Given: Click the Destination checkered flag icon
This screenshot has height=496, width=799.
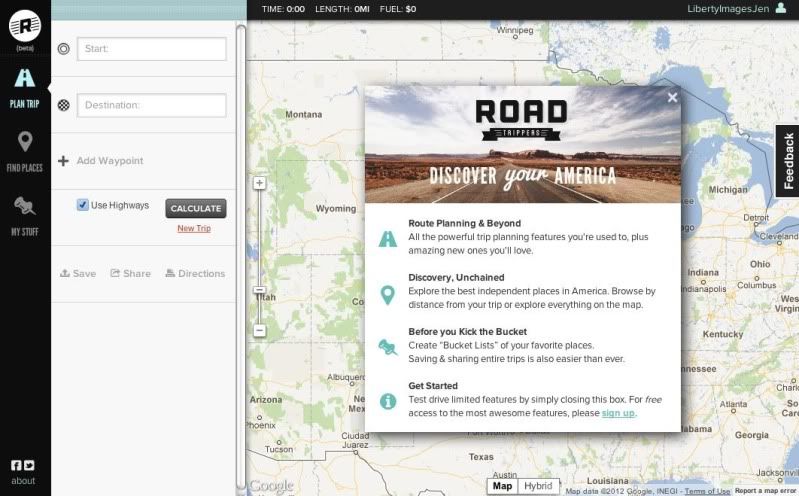Looking at the screenshot, I should (x=64, y=105).
